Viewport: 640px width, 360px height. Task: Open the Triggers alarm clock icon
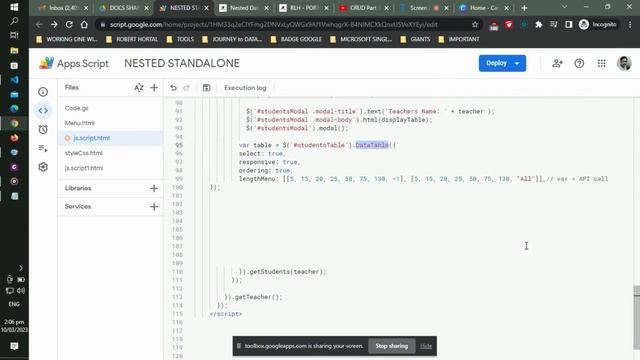(43, 129)
